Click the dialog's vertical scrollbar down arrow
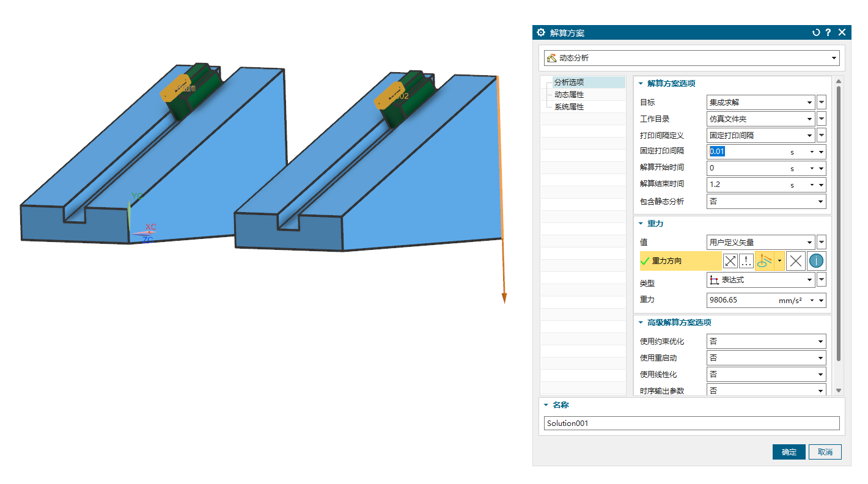 pyautogui.click(x=839, y=391)
